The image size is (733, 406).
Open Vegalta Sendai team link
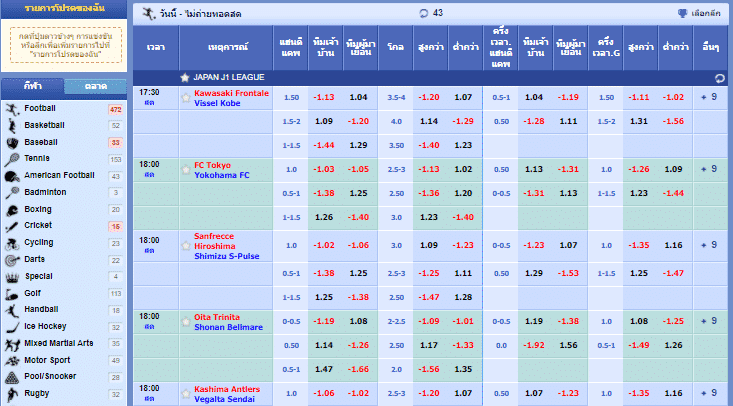tap(224, 399)
